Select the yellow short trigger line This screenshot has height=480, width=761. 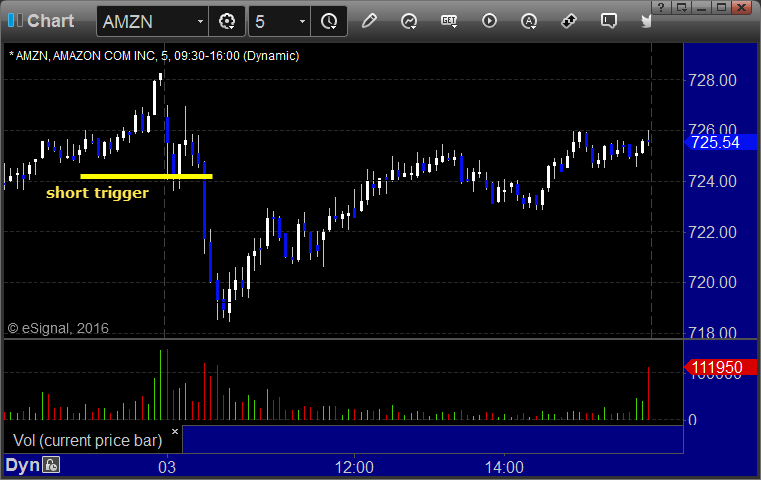pyautogui.click(x=146, y=176)
